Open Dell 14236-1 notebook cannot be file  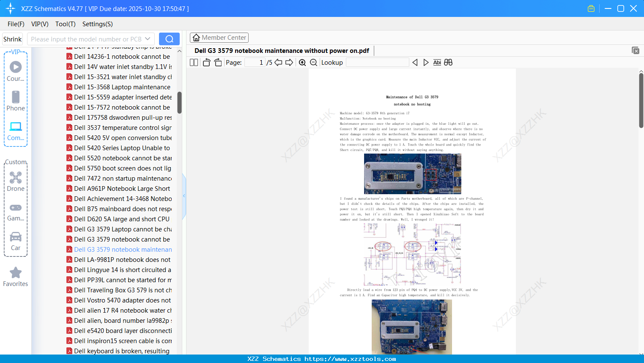click(122, 57)
